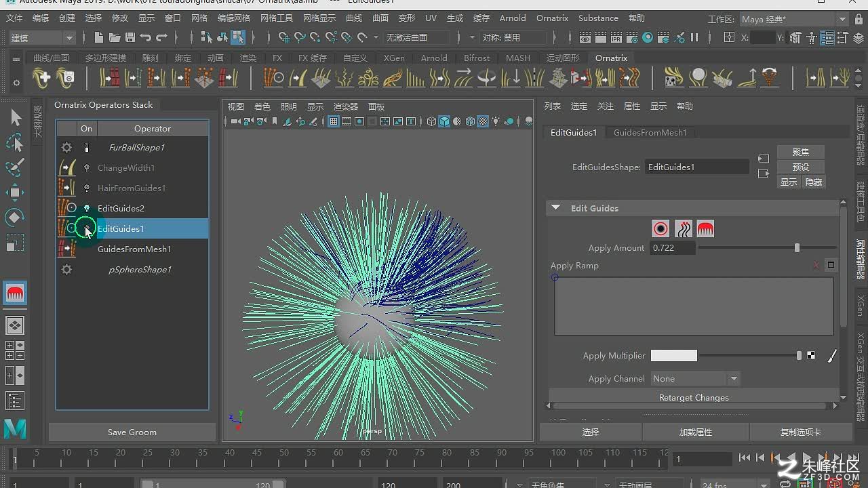Screen dimensions: 868x488
Task: Switch to the MASH shelf tab
Action: pyautogui.click(x=518, y=58)
